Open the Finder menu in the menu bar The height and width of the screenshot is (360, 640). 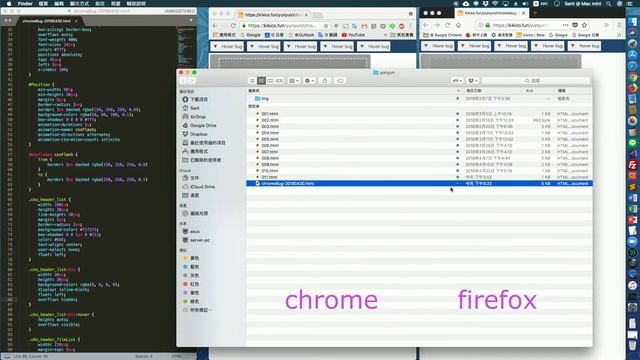tap(25, 3)
